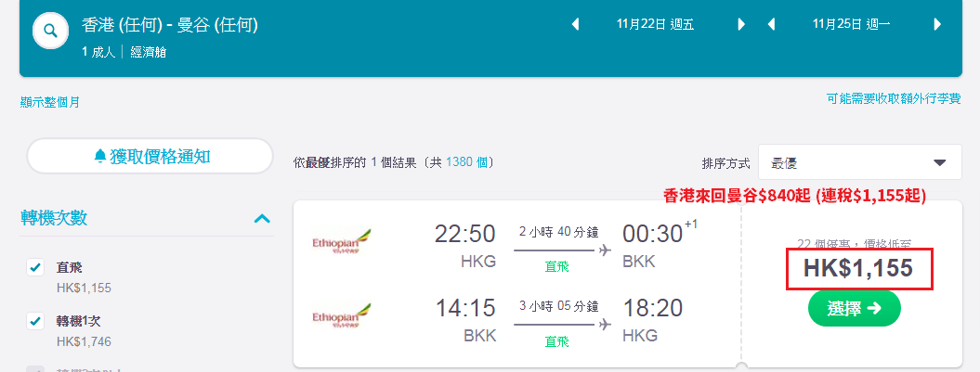Image resolution: width=980 pixels, height=372 pixels.
Task: Open the 排序方式 sort dropdown
Action: click(x=860, y=162)
